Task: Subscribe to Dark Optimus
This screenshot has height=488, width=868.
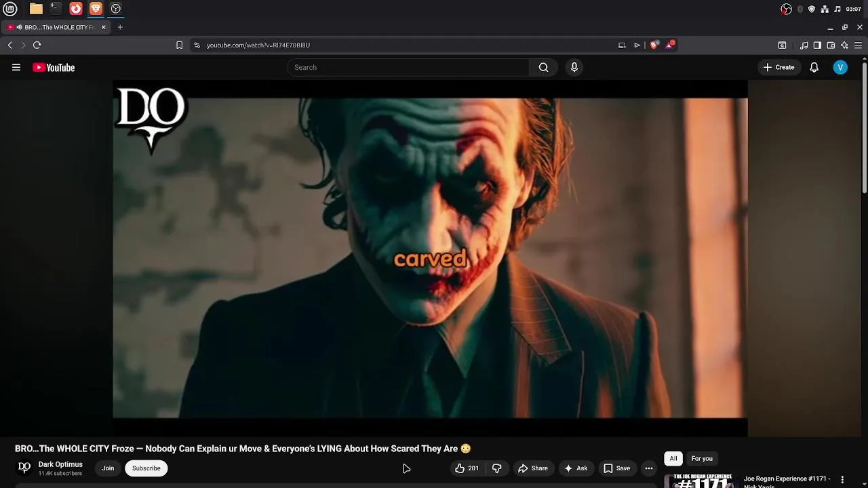Action: click(x=146, y=468)
